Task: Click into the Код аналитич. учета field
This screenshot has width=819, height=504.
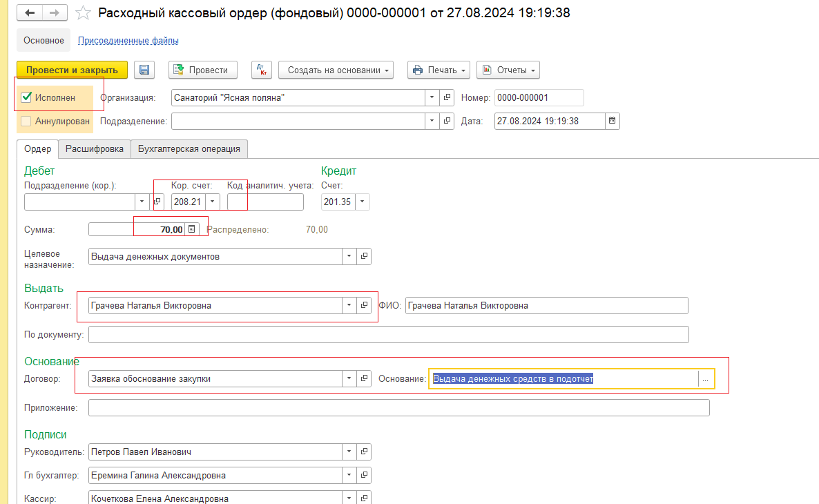Action: pos(265,202)
